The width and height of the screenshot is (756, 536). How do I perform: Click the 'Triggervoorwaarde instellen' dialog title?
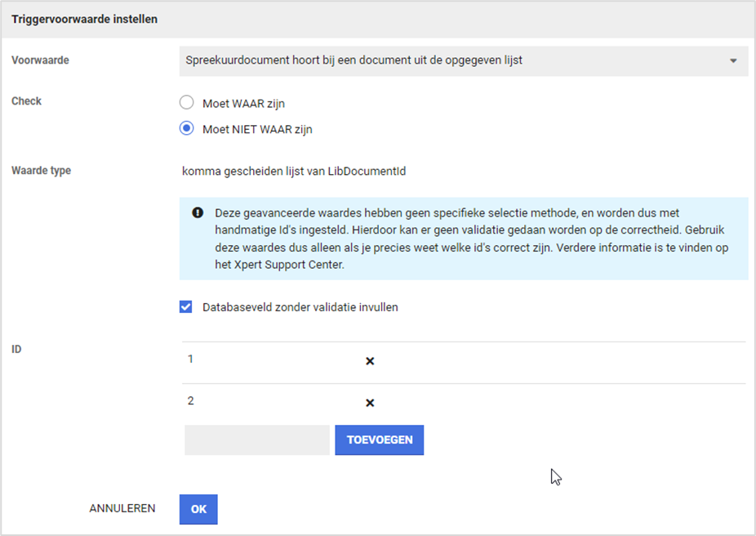84,20
